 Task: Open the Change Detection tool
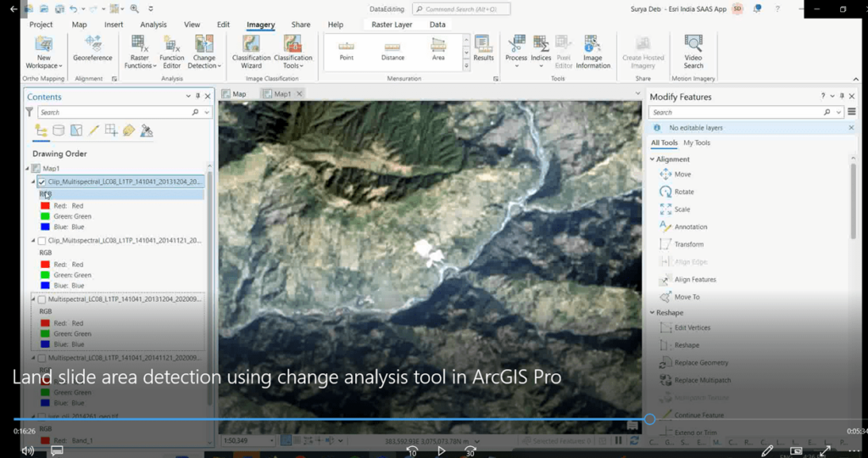[x=204, y=52]
